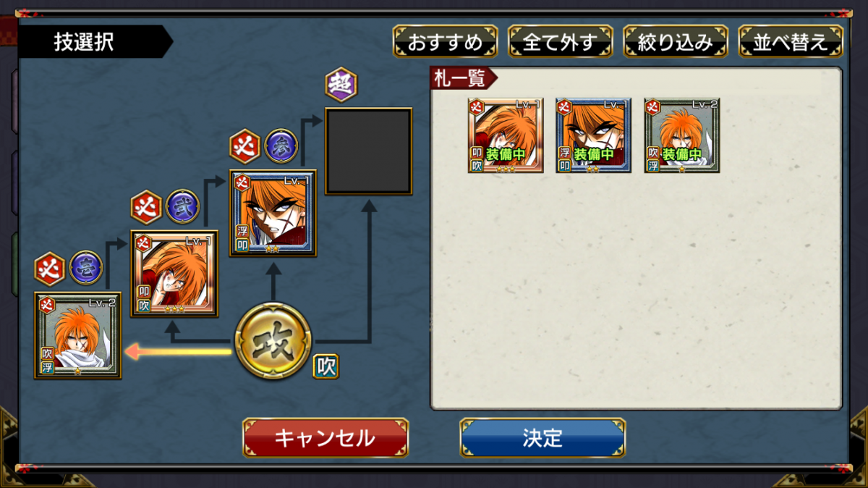Image resolution: width=868 pixels, height=488 pixels.
Task: Apply おすすめ recommended setup
Action: [446, 42]
